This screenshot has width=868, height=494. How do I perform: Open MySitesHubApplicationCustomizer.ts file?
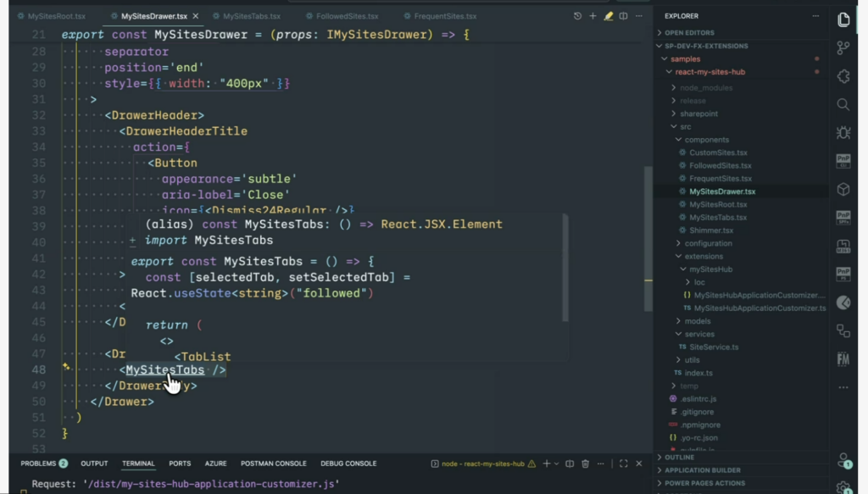[759, 308]
